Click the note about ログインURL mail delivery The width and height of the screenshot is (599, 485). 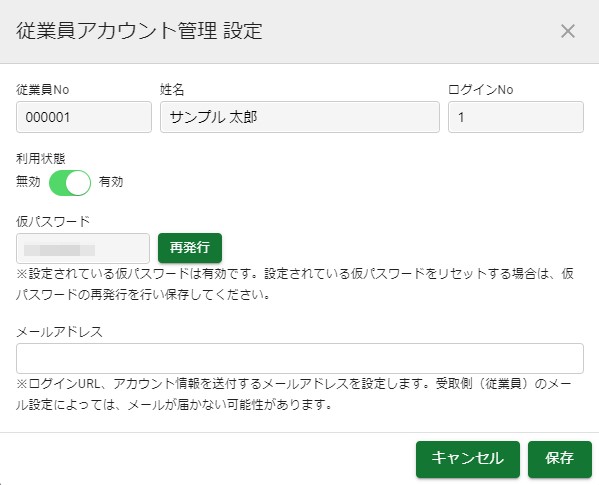[x=294, y=394]
